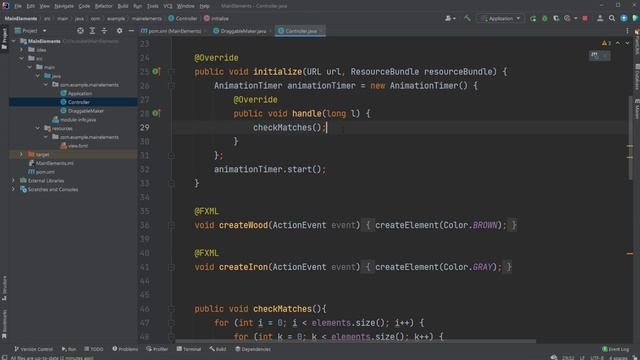
Task: Click the Rerun Application icon
Action: pos(533,18)
